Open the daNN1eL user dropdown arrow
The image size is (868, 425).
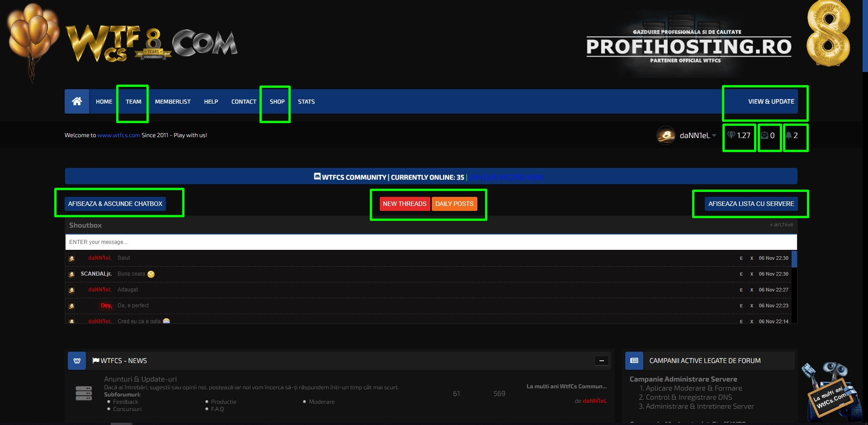pos(714,135)
